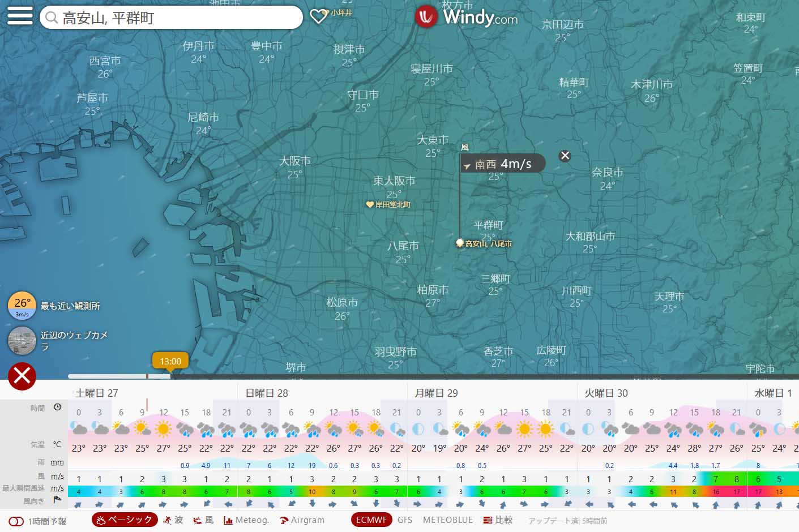Click 大和郡山市 label on map
The height and width of the screenshot is (532, 799).
(x=590, y=236)
